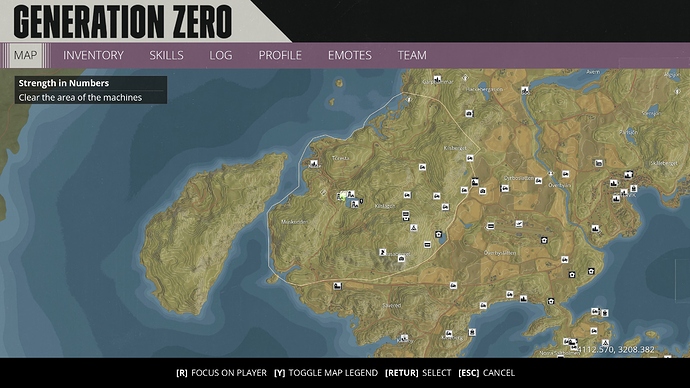Switch to the Skills tab

(x=166, y=55)
